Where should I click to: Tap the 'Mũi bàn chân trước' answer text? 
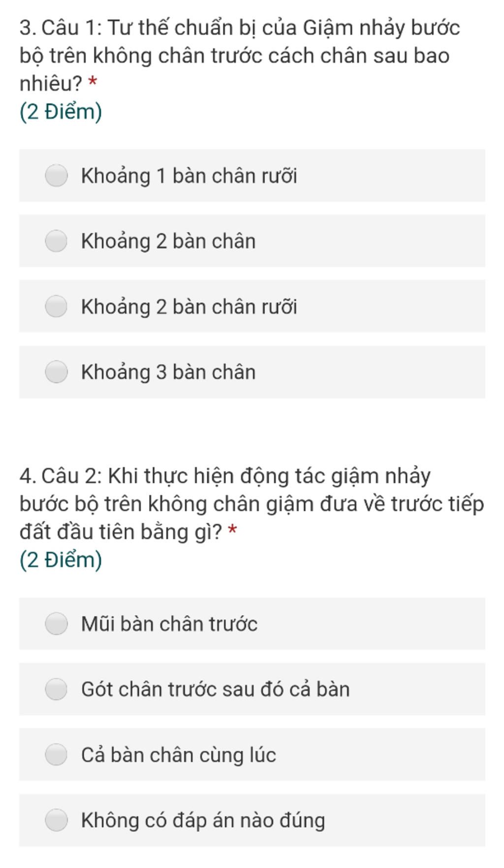[x=169, y=624]
